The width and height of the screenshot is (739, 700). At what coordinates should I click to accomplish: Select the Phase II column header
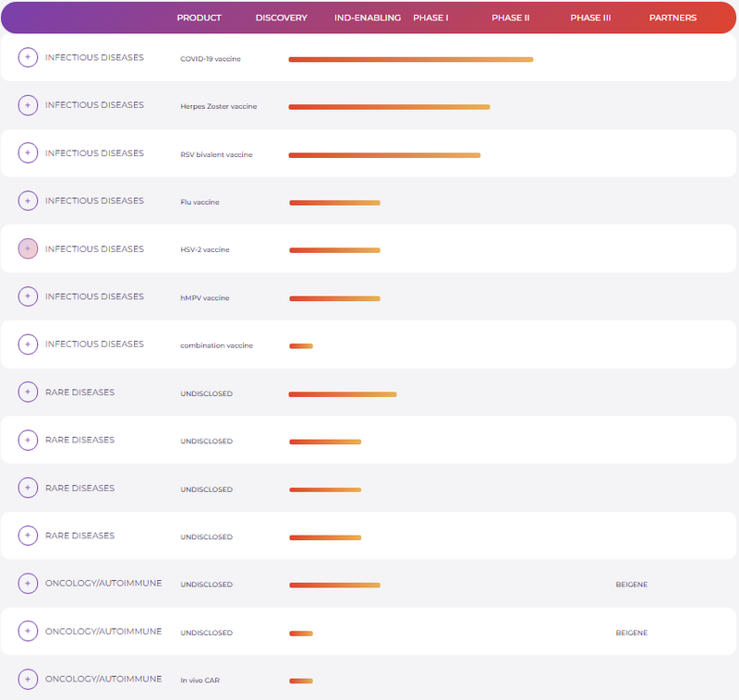(510, 18)
